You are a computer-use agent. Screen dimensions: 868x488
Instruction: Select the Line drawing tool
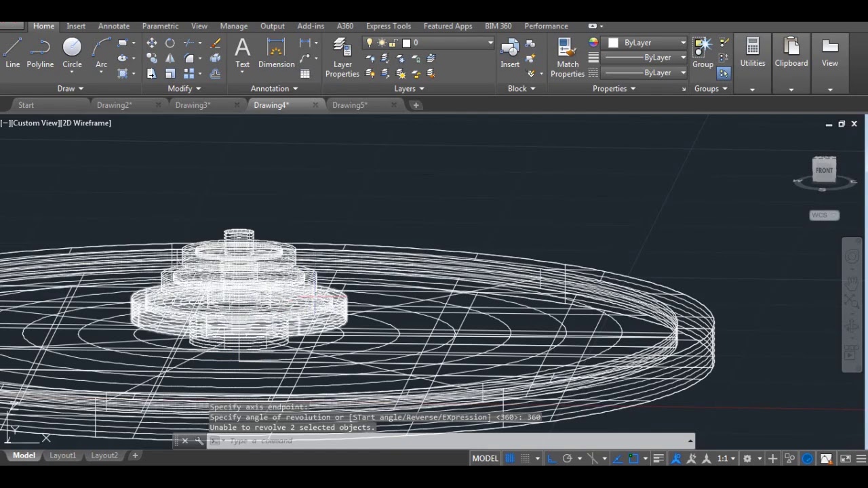[12, 53]
